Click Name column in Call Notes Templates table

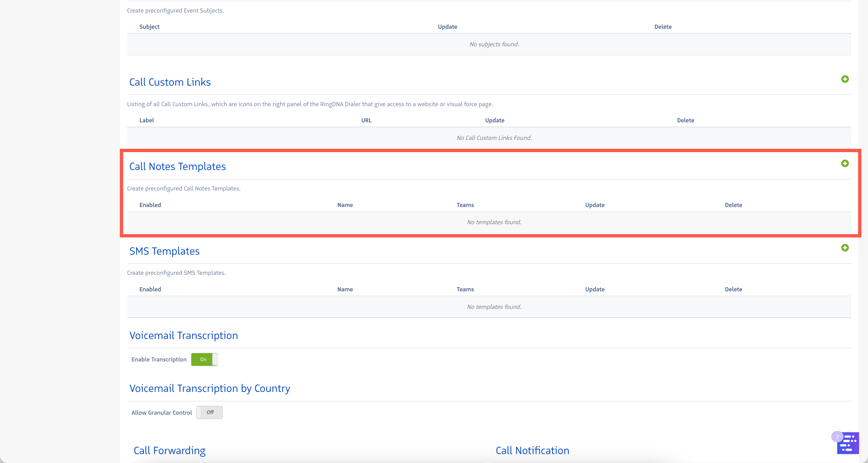pos(345,205)
